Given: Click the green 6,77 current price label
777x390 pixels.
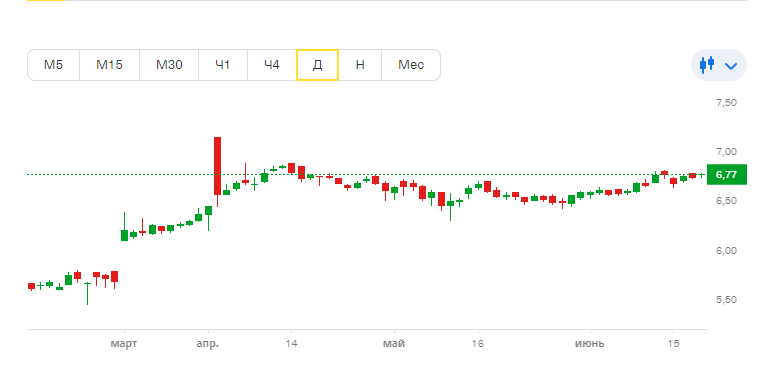Looking at the screenshot, I should (726, 174).
